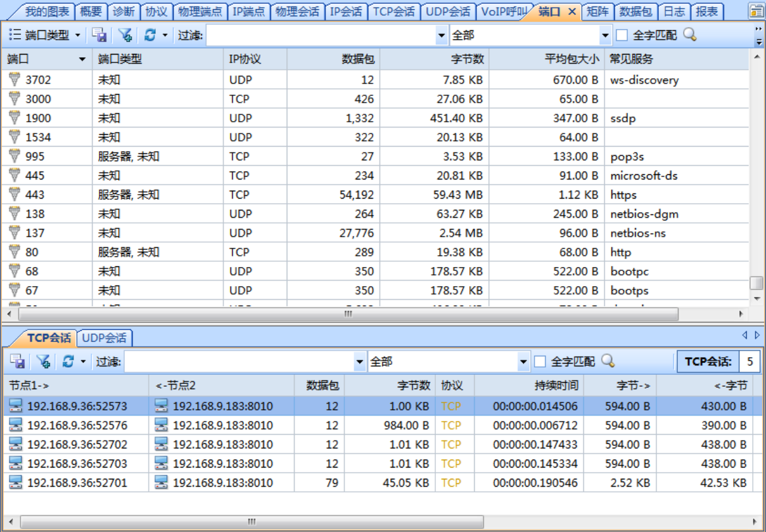Toggle 全字匹配 checkbox in TCP session toolbar

540,362
